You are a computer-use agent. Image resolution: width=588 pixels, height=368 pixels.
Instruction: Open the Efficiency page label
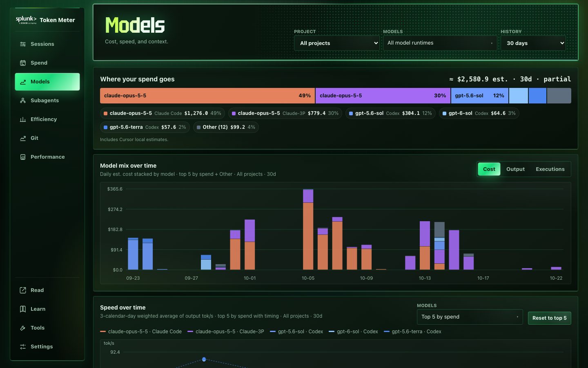pos(44,119)
